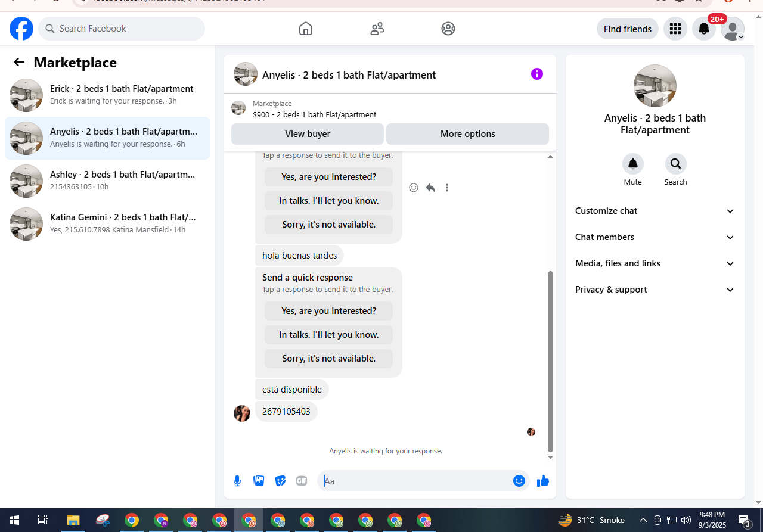
Task: Open the Facebook menu grid icon
Action: coord(675,29)
